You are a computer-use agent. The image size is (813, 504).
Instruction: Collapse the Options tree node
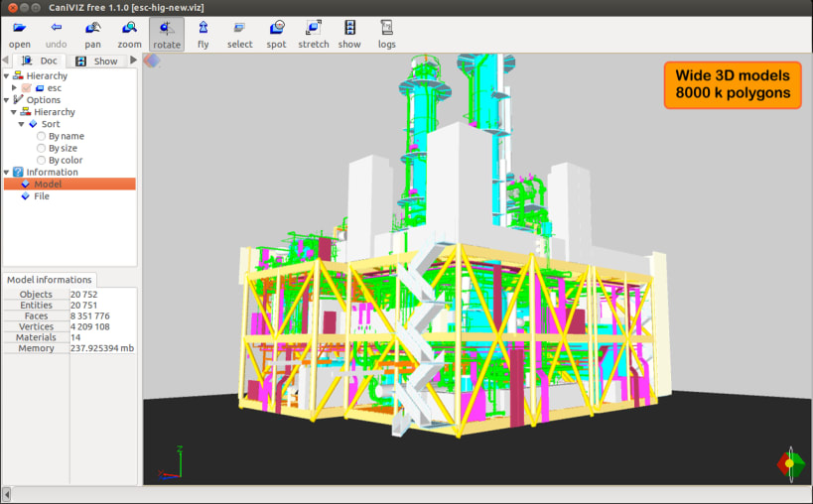pos(6,100)
